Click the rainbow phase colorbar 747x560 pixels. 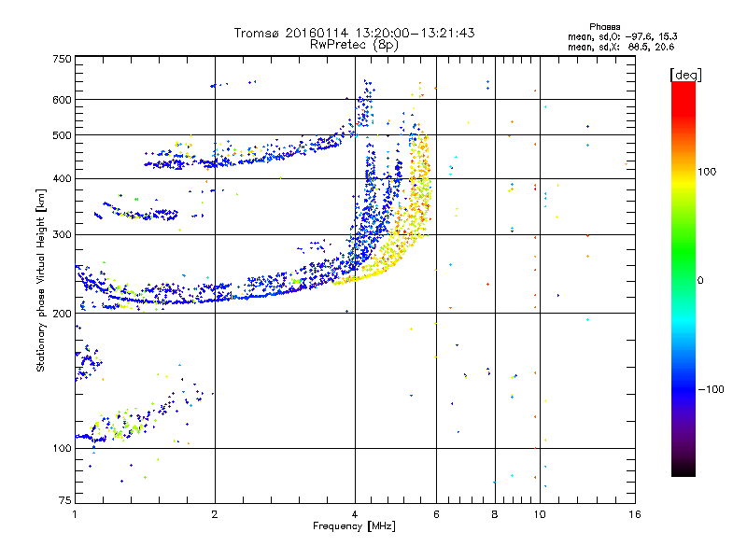point(684,278)
